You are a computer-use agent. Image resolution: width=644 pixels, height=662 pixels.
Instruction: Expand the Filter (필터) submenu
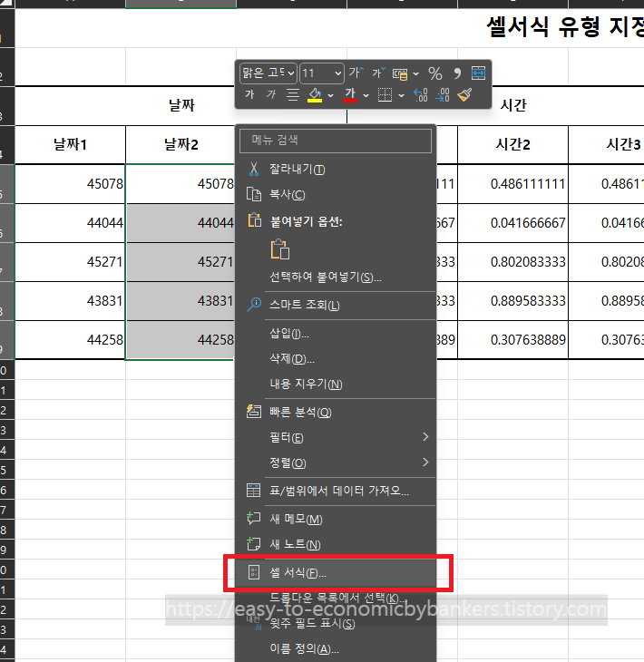click(x=336, y=437)
